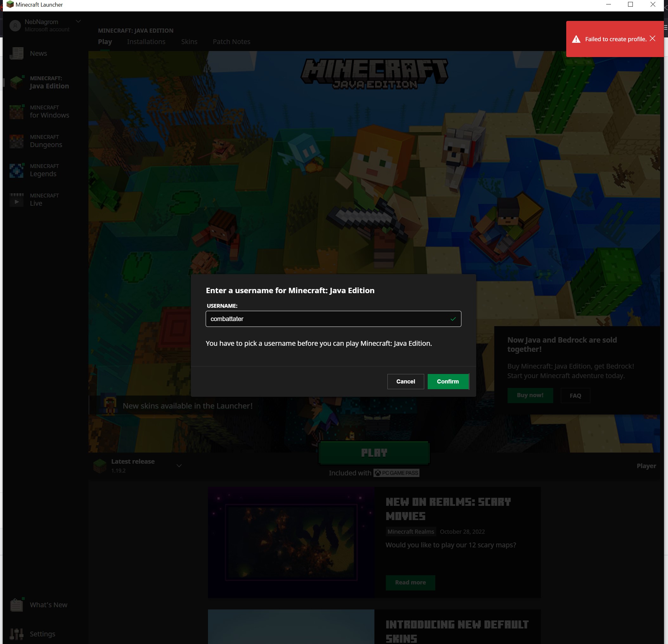Expand the NebNagrom account dropdown chevron
The image size is (668, 644).
tap(78, 21)
